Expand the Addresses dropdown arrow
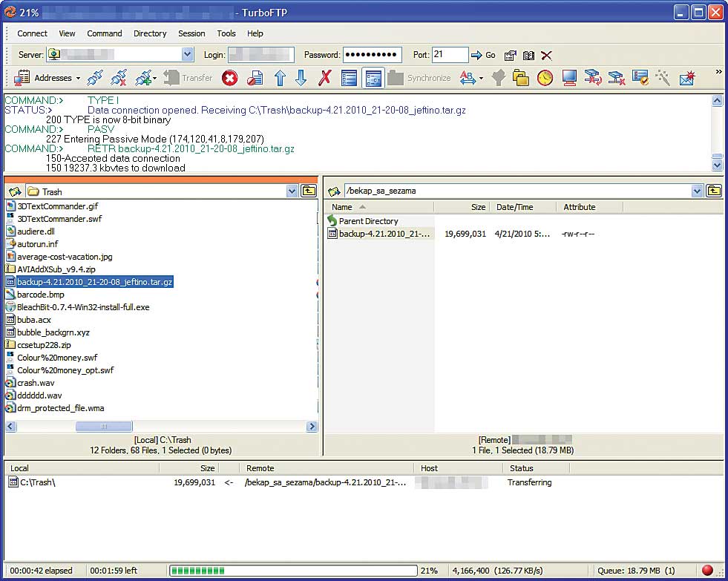 (78, 79)
